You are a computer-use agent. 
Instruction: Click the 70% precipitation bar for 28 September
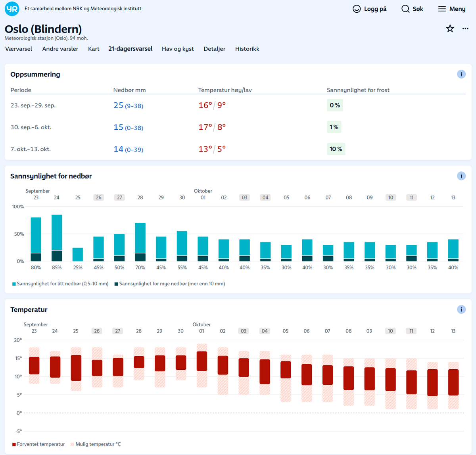pos(140,242)
